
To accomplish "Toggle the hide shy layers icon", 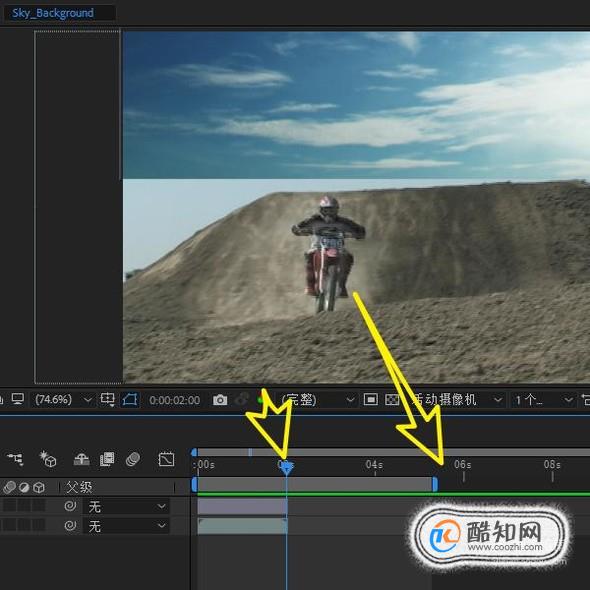I will pyautogui.click(x=81, y=459).
